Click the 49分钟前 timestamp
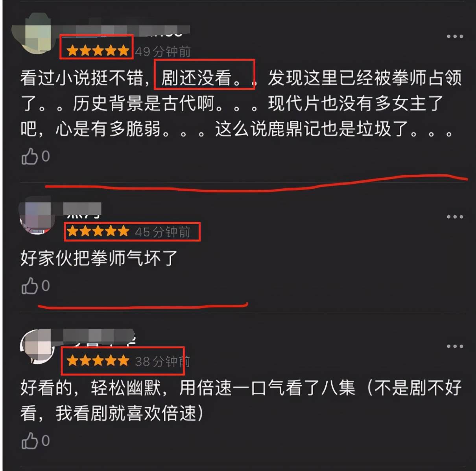This screenshot has height=471, width=476. pyautogui.click(x=163, y=51)
